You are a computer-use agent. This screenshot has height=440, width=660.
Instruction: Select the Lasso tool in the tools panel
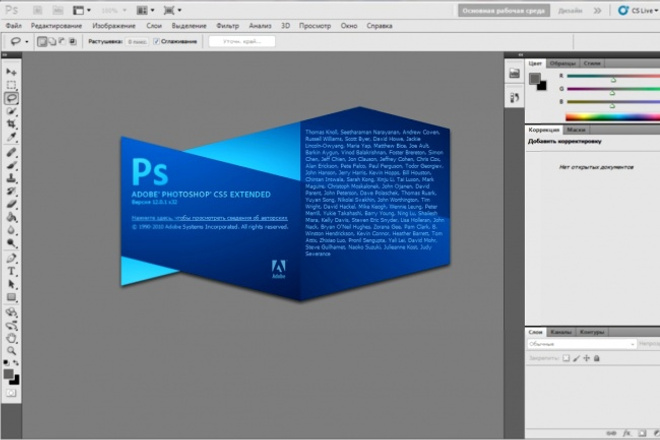pyautogui.click(x=11, y=98)
